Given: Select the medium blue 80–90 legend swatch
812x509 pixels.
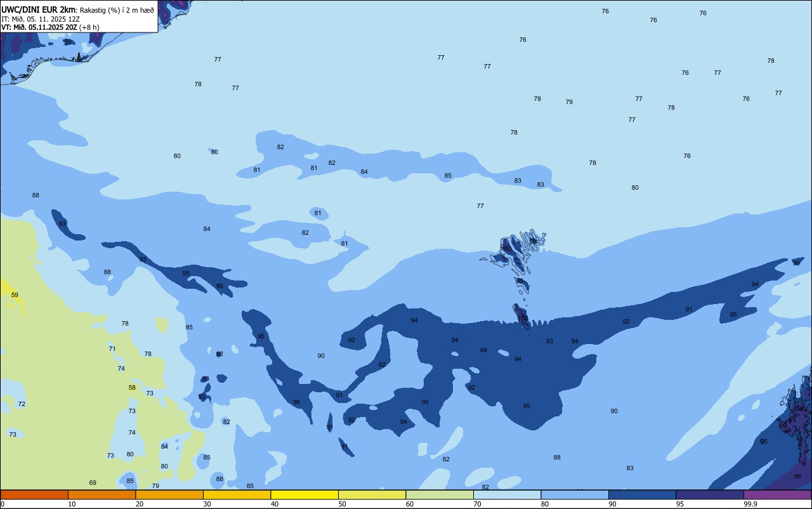Looking at the screenshot, I should (x=575, y=494).
